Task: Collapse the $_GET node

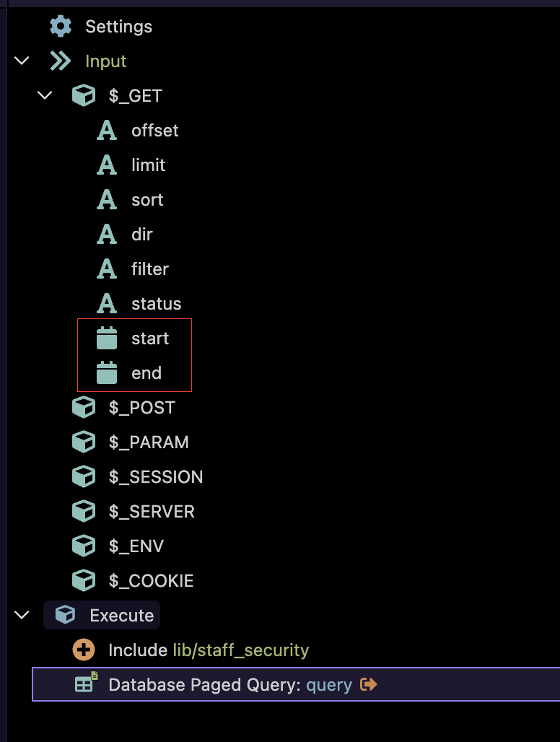Action: [x=45, y=96]
